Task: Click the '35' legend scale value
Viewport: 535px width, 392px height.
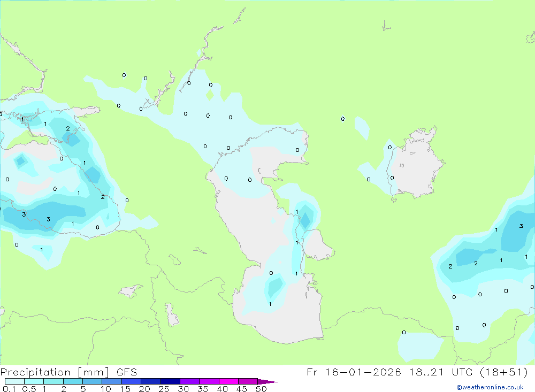Action: 203,389
